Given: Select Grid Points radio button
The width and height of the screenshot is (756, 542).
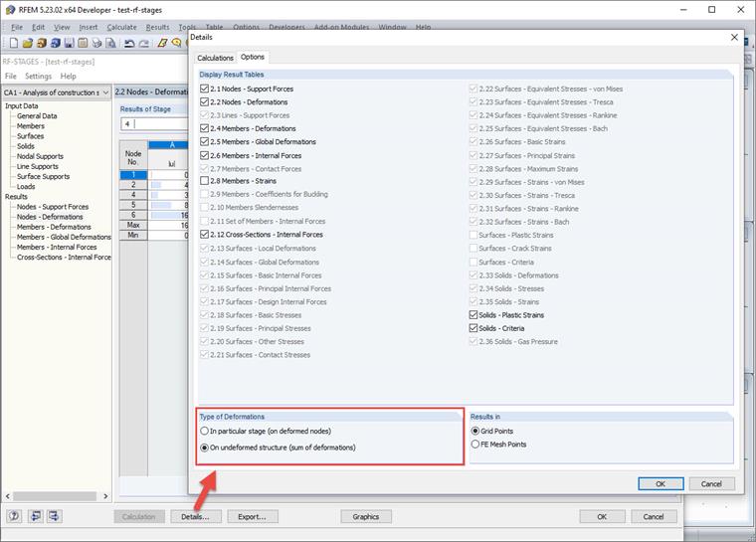Looking at the screenshot, I should 475,431.
